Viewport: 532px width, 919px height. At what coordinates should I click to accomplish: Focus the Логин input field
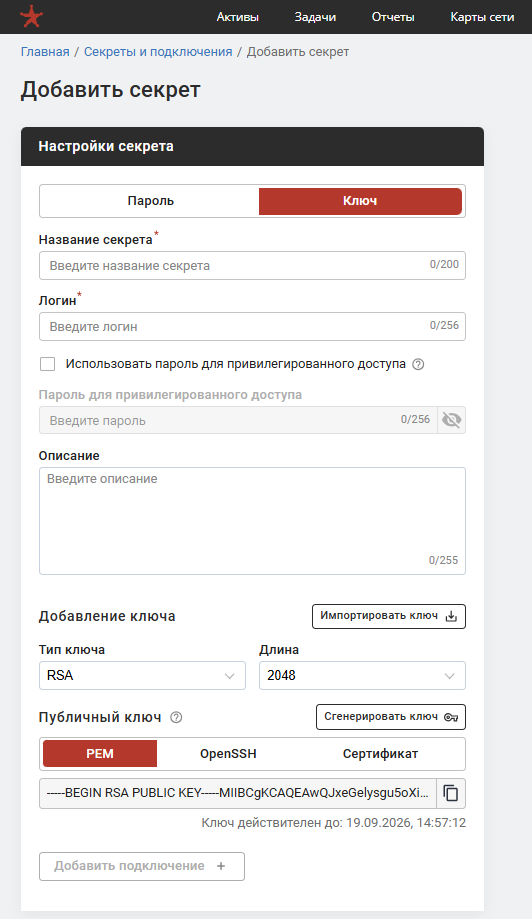click(253, 326)
